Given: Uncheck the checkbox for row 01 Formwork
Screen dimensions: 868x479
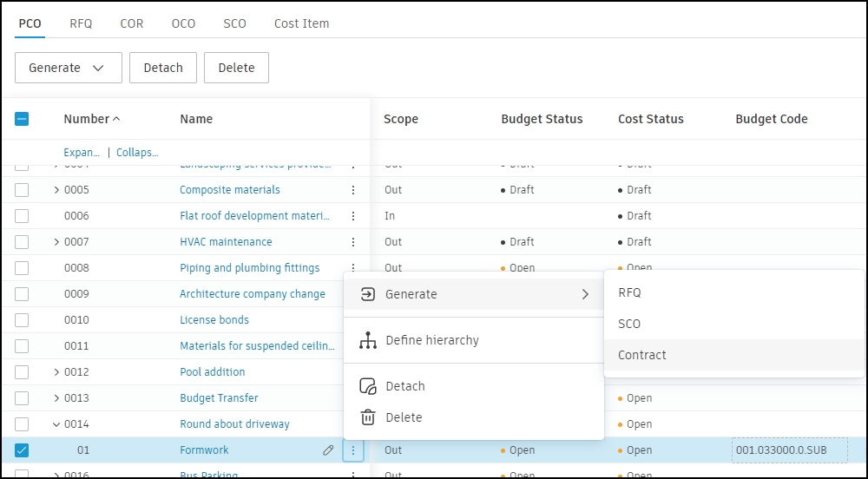Looking at the screenshot, I should click(x=22, y=450).
